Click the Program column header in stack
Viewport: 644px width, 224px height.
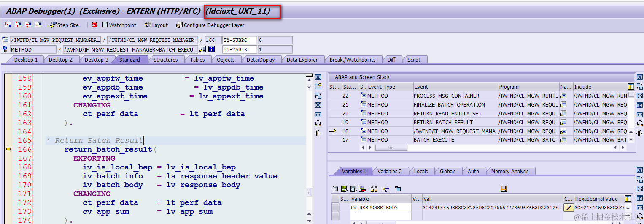528,87
